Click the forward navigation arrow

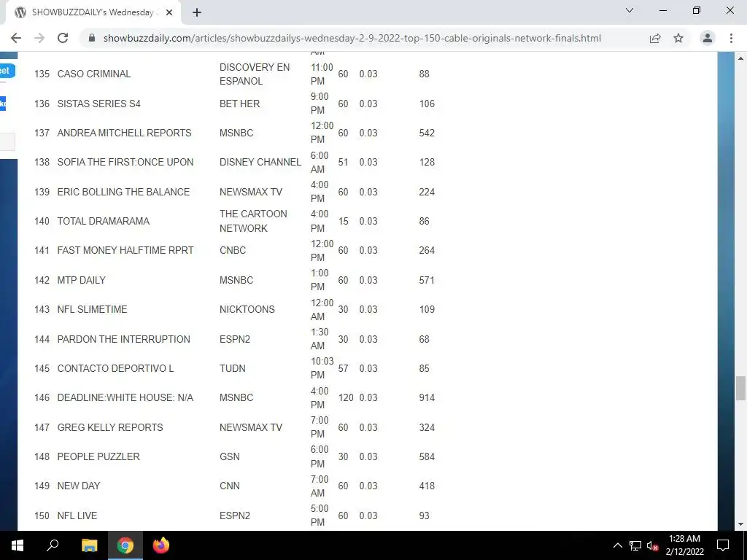coord(39,38)
